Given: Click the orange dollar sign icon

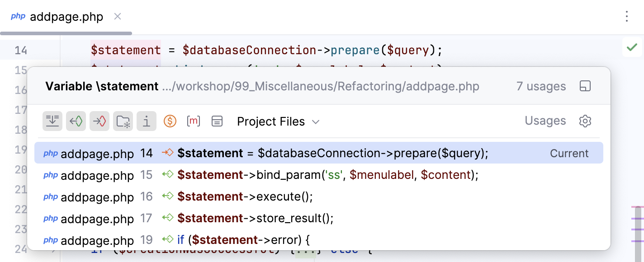Looking at the screenshot, I should [x=170, y=121].
